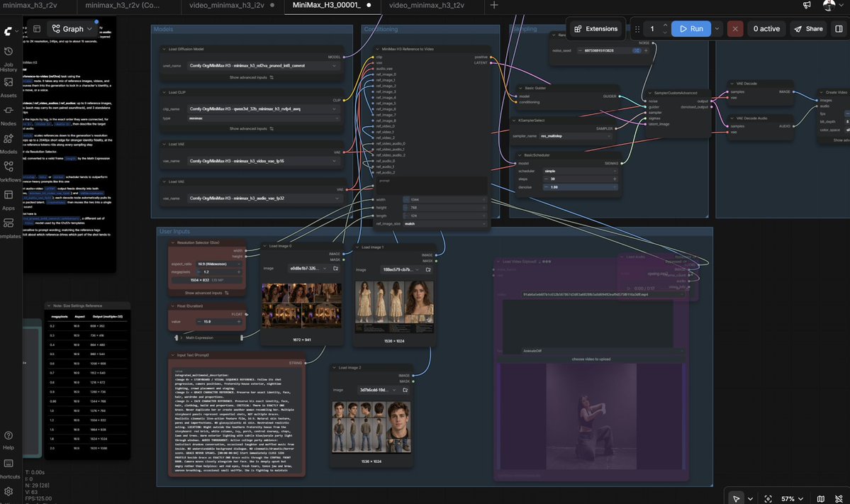
Task: Open the sampler_name res_multistep dropdown
Action: coord(575,136)
